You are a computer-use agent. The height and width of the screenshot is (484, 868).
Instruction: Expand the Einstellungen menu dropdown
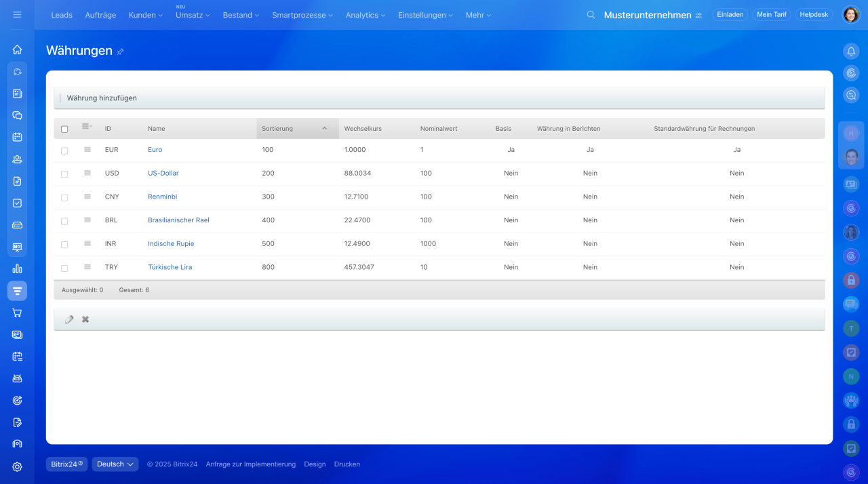(x=425, y=15)
